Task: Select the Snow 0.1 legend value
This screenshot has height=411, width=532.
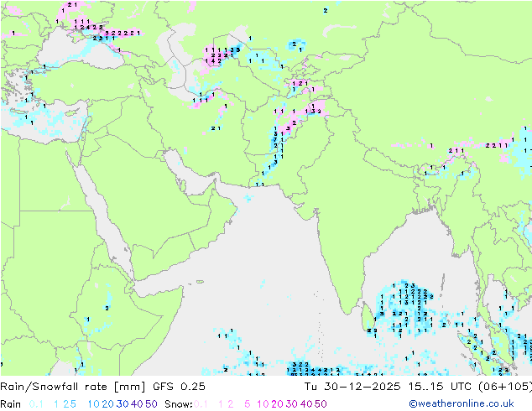Action: pyautogui.click(x=201, y=404)
